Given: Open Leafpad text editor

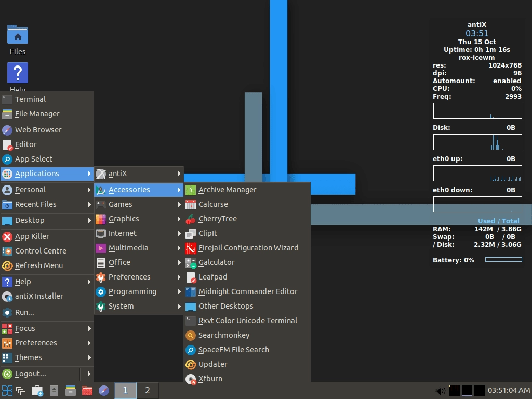Looking at the screenshot, I should pyautogui.click(x=247, y=277).
